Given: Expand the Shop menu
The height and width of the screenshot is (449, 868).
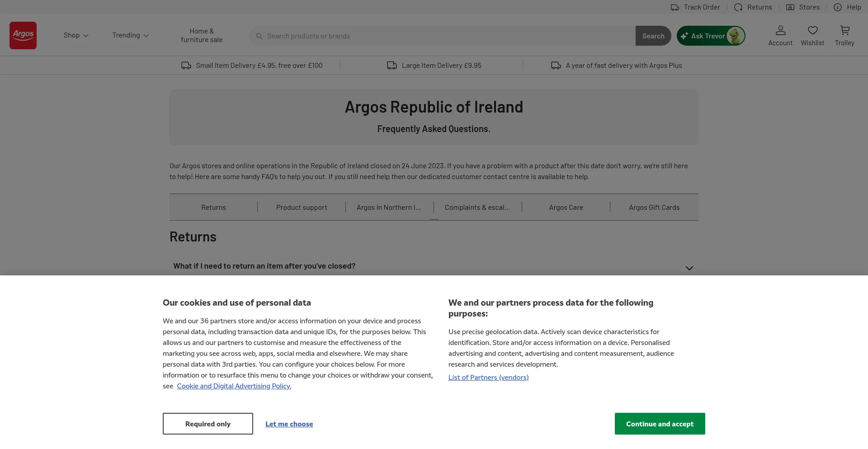Looking at the screenshot, I should [76, 35].
